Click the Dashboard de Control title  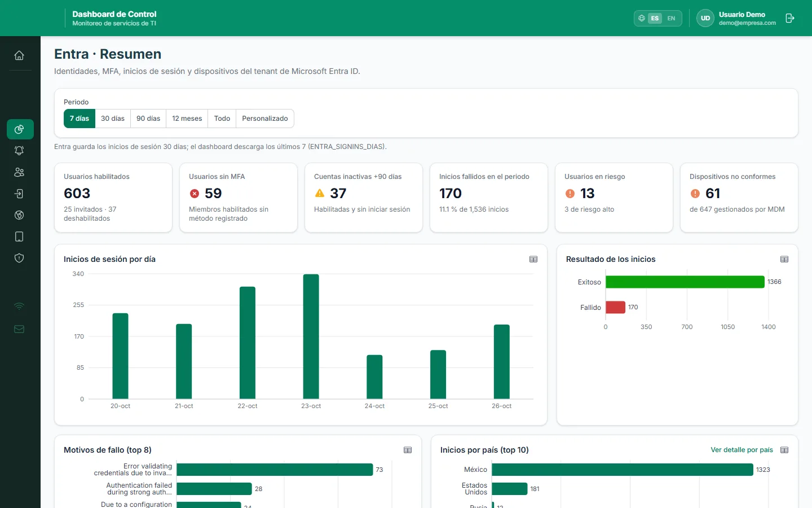[114, 14]
